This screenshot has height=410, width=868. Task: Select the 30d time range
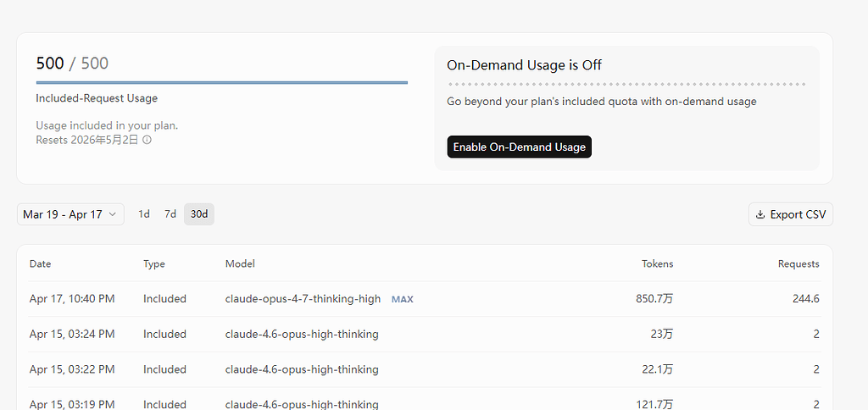pyautogui.click(x=199, y=214)
